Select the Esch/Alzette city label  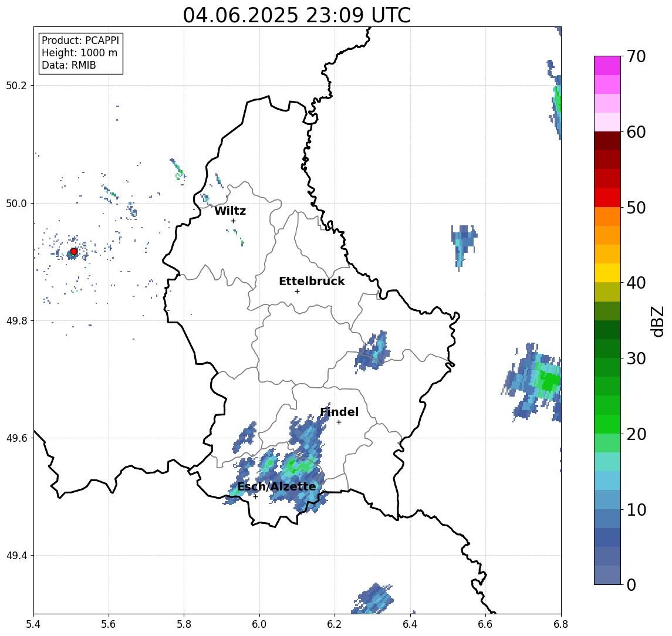pyautogui.click(x=276, y=486)
